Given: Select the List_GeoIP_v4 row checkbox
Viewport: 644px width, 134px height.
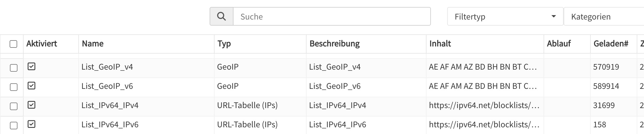Looking at the screenshot, I should pos(14,68).
